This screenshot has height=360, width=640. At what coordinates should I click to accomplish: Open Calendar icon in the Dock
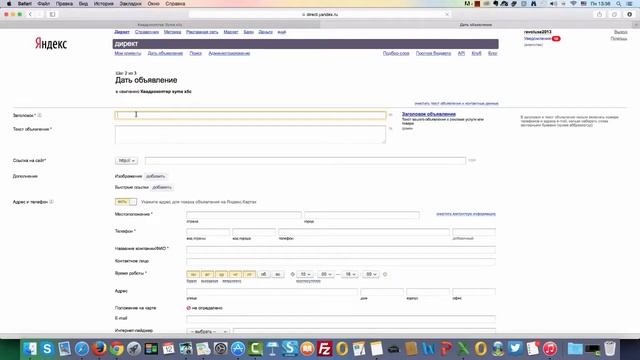click(x=168, y=349)
